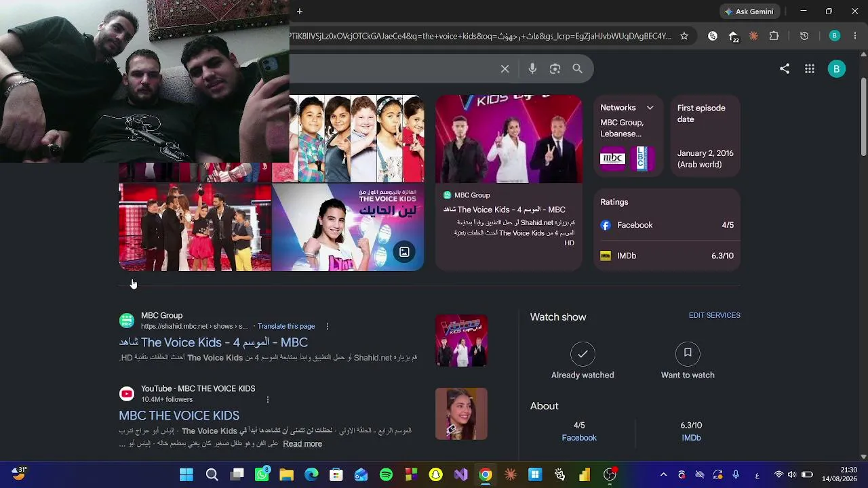Screen dimensions: 868x488
Task: Open the First episode date card
Action: pyautogui.click(x=705, y=136)
